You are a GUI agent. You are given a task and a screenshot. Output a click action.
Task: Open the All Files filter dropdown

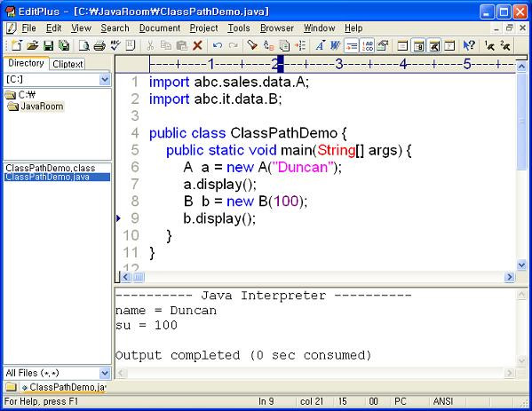coord(105,373)
